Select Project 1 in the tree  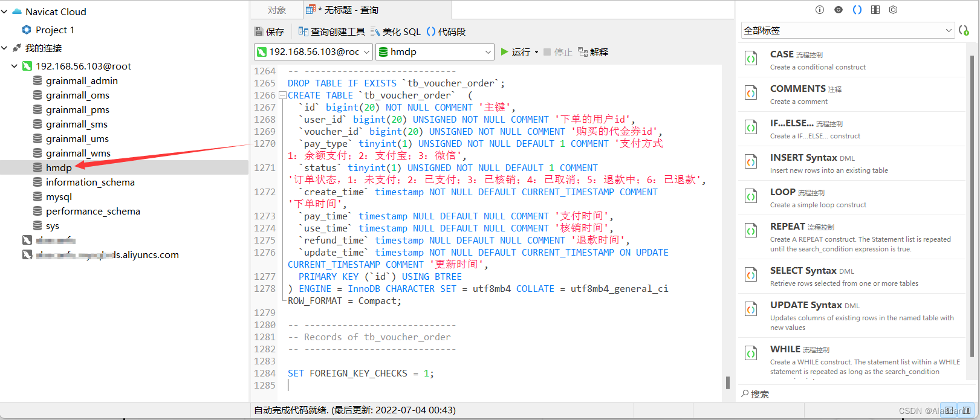pyautogui.click(x=55, y=30)
